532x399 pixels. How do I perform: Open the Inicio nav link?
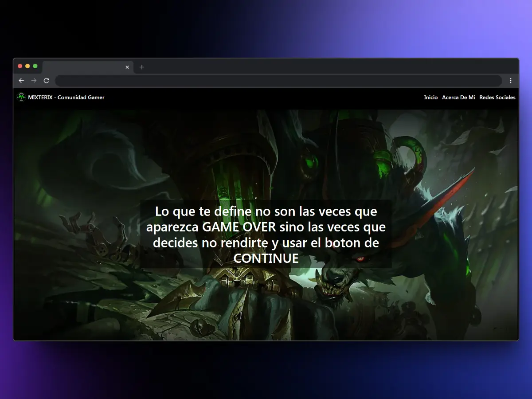coord(430,97)
